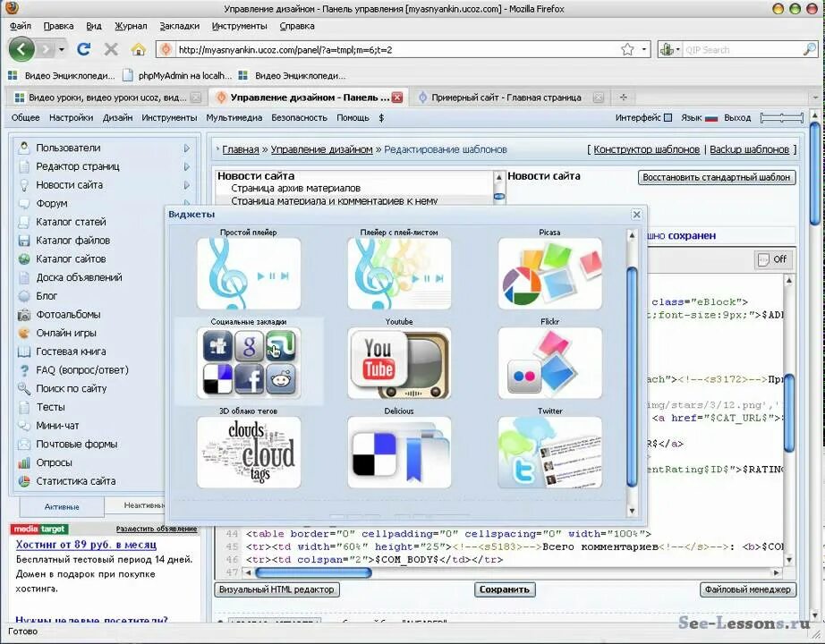This screenshot has height=644, width=825.
Task: Select the Простой плейер widget
Action: point(249,273)
